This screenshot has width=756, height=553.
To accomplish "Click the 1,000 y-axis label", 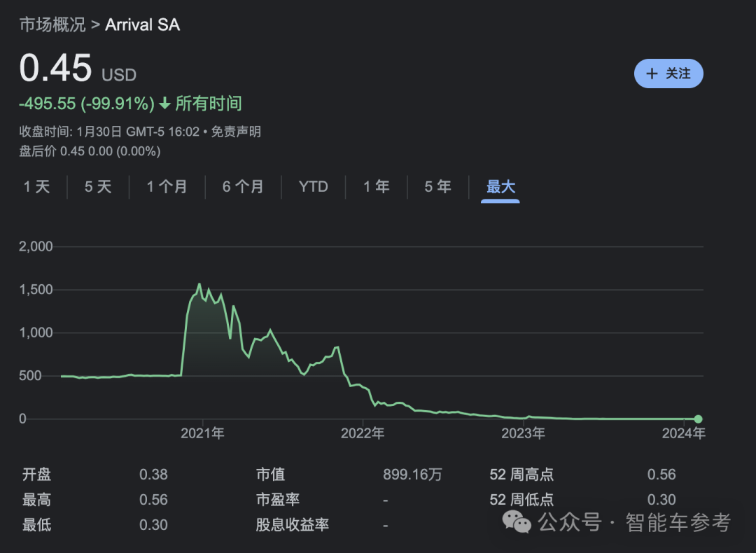I will coord(36,332).
